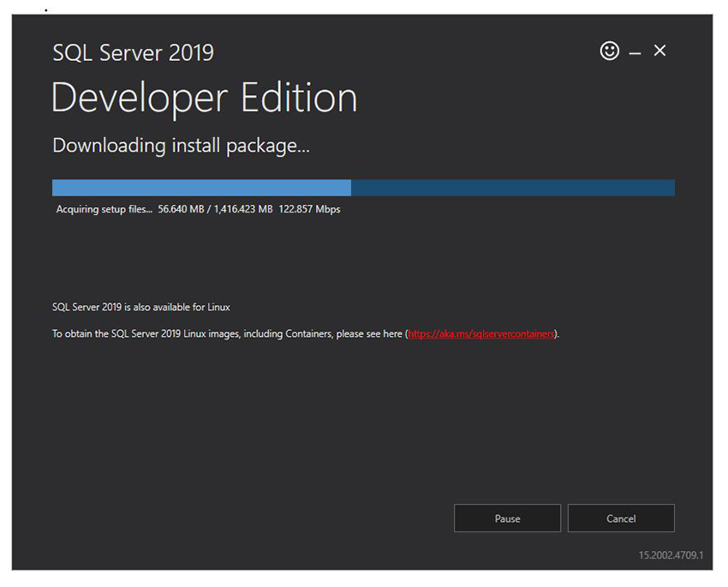The image size is (728, 587).
Task: Click the dark-blue remaining part of progress bar
Action: [513, 188]
